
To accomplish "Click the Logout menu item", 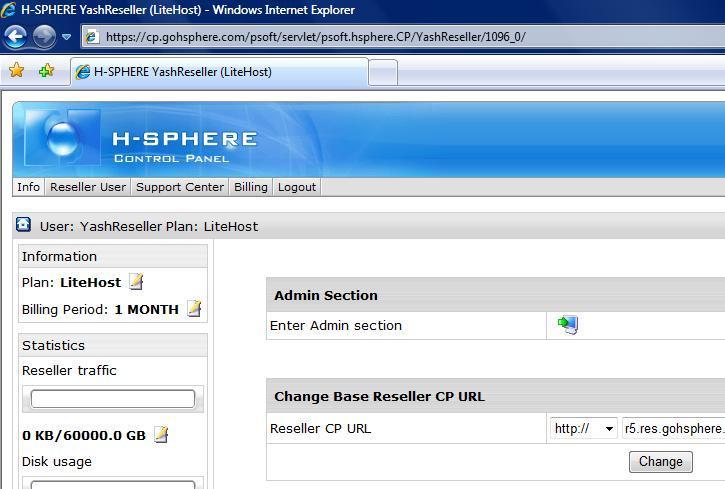I will pos(296,187).
